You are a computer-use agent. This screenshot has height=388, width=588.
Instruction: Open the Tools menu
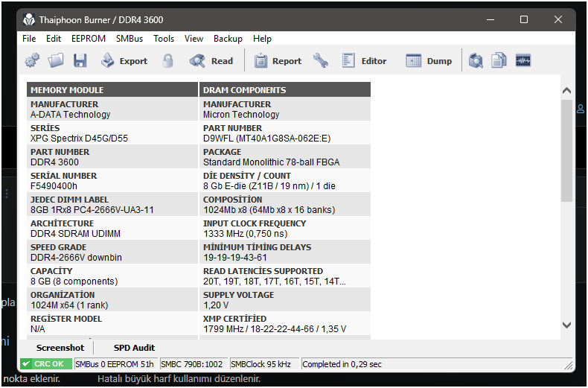click(x=164, y=39)
